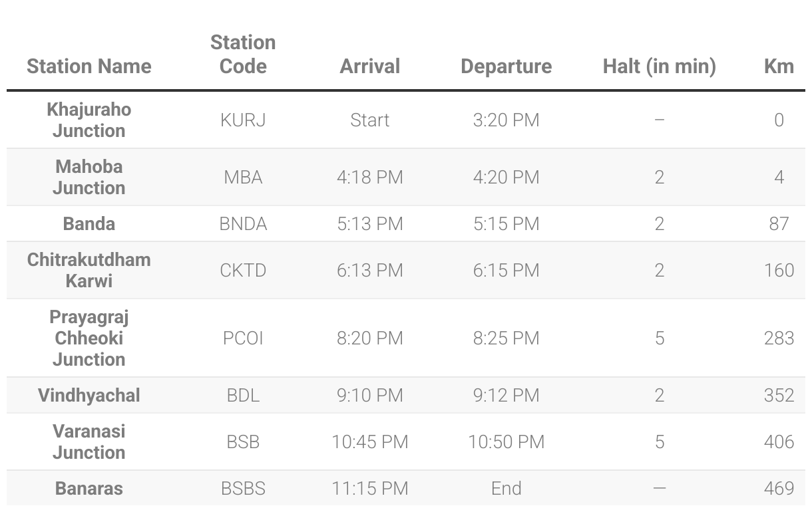Click station code KURJ
812x512 pixels.
coord(243,120)
